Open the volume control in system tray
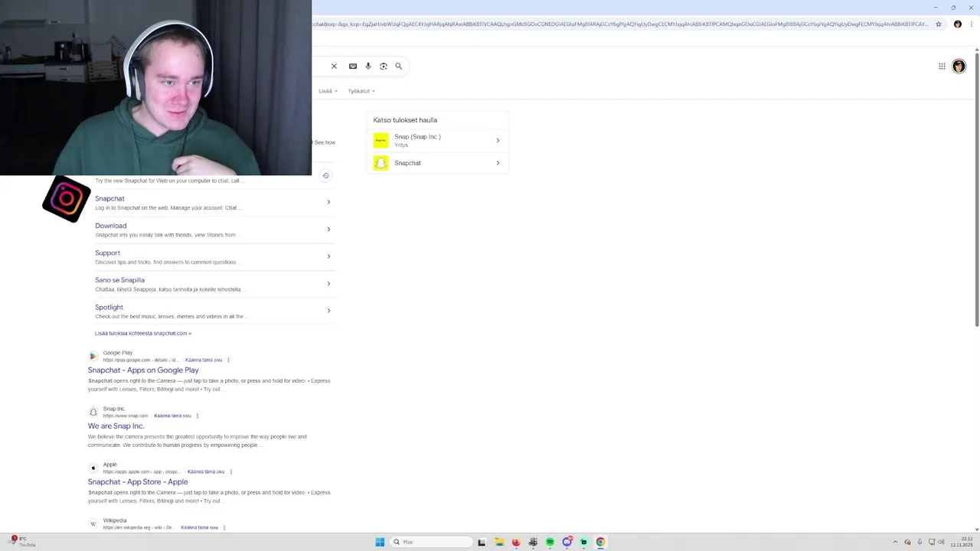The width and height of the screenshot is (980, 551). [941, 542]
